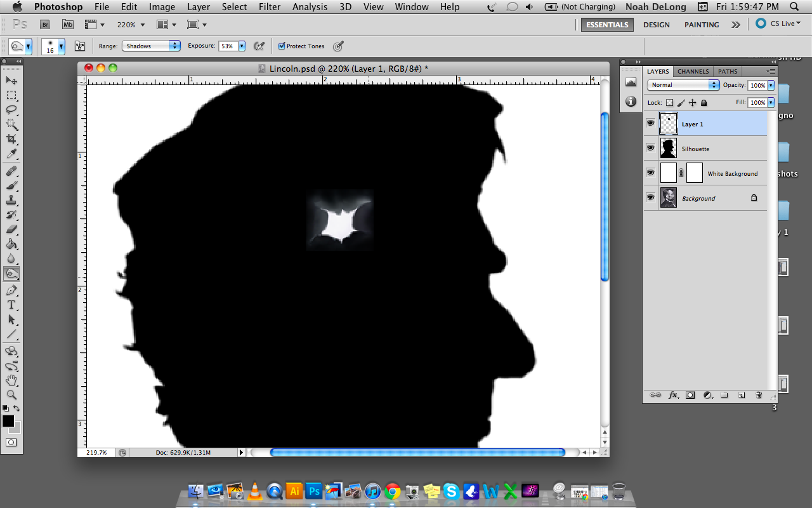Screen dimensions: 812x508
Task: Select the Clone Stamp tool
Action: click(x=11, y=201)
